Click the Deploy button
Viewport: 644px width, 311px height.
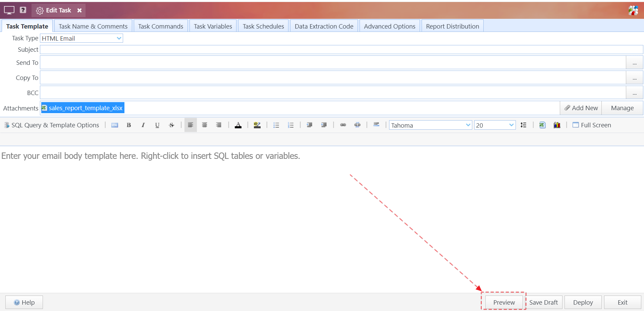coord(583,302)
